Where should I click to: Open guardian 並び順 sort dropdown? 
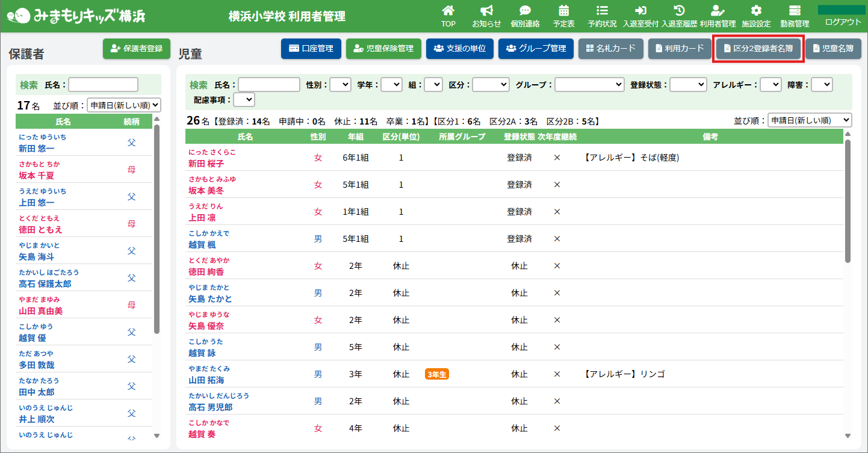click(124, 105)
